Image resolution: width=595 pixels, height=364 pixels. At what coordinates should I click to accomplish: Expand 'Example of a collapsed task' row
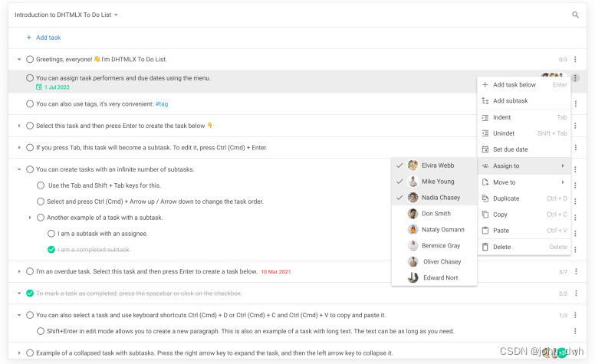pos(19,353)
